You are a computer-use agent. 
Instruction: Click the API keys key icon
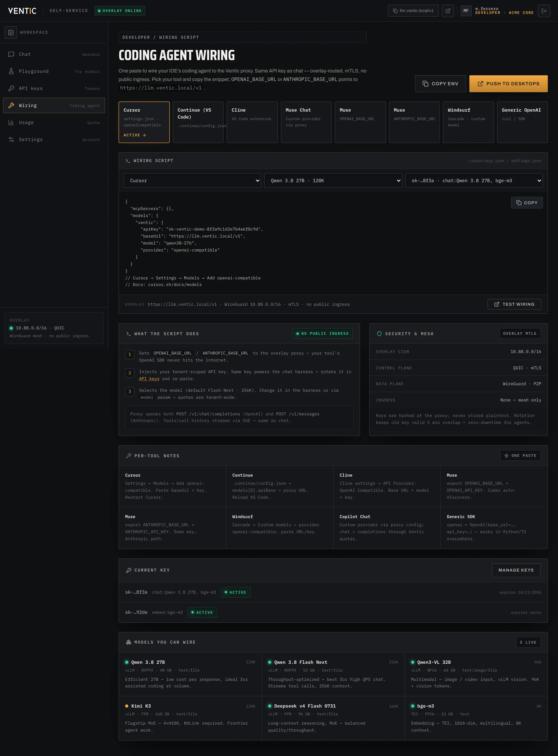click(x=11, y=89)
